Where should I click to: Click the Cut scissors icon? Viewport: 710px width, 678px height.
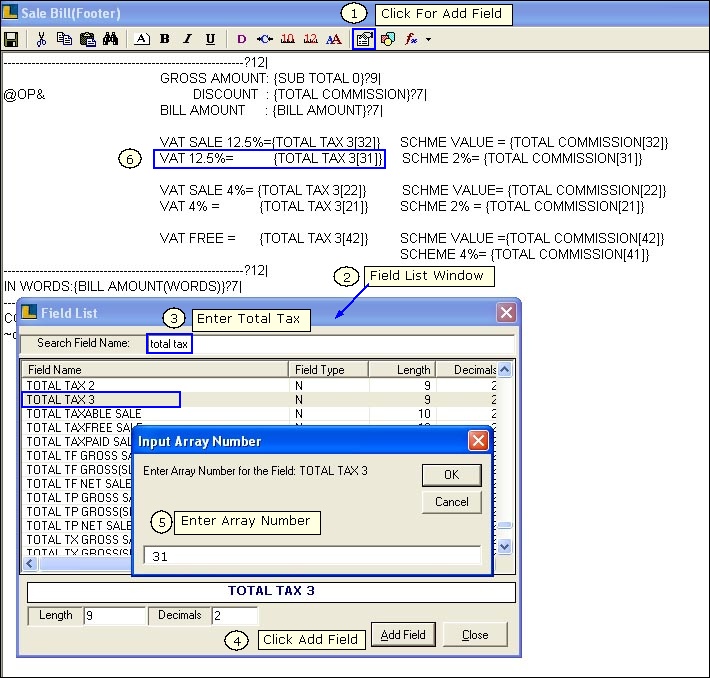(x=41, y=39)
